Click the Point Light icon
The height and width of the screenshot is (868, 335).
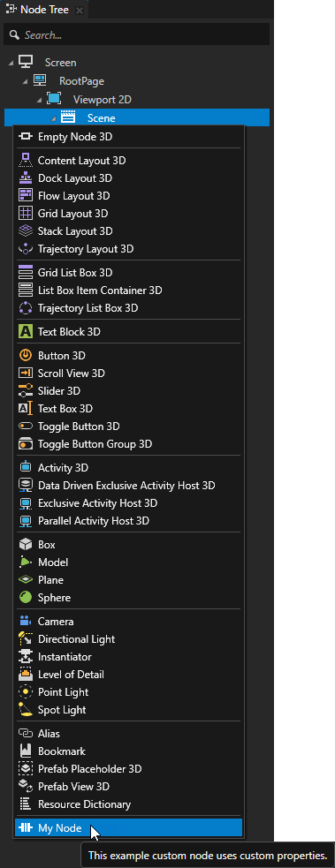(26, 693)
